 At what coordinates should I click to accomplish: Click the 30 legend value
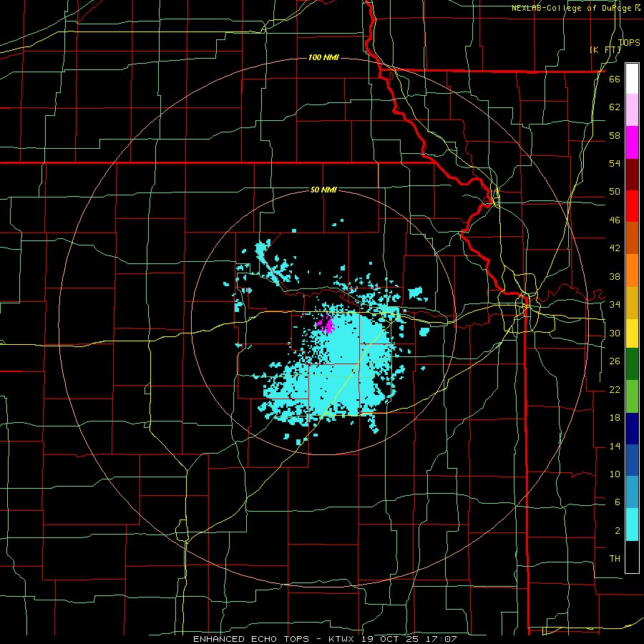[615, 333]
